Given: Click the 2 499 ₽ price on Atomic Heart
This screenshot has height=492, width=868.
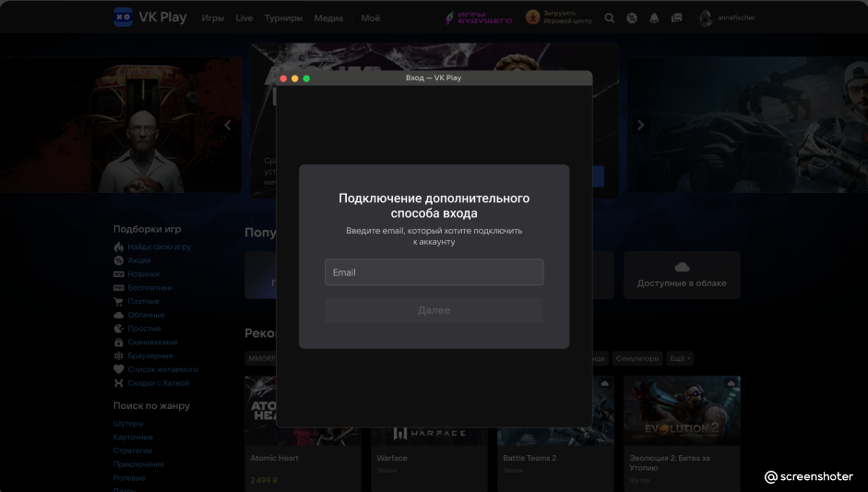Looking at the screenshot, I should pyautogui.click(x=264, y=480).
